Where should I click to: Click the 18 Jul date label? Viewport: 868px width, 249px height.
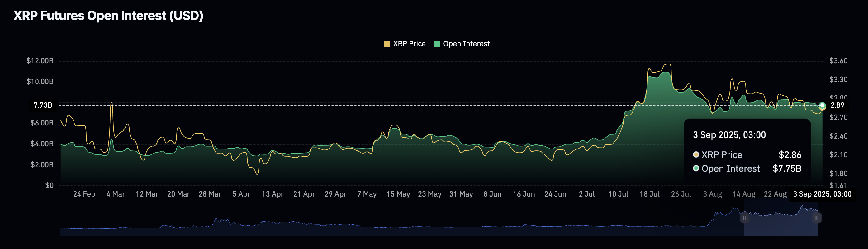650,194
